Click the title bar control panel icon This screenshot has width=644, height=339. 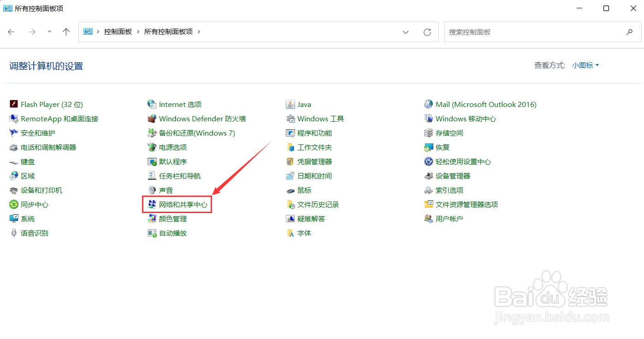tap(8, 8)
